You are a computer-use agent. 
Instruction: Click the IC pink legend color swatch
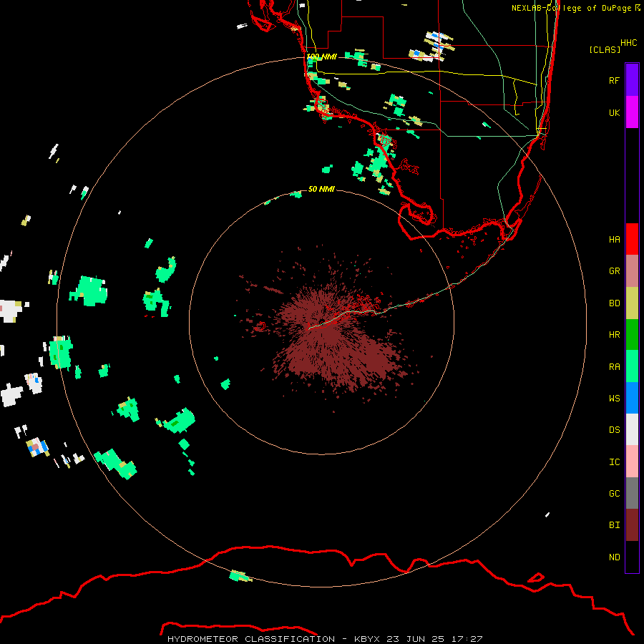pyautogui.click(x=632, y=462)
